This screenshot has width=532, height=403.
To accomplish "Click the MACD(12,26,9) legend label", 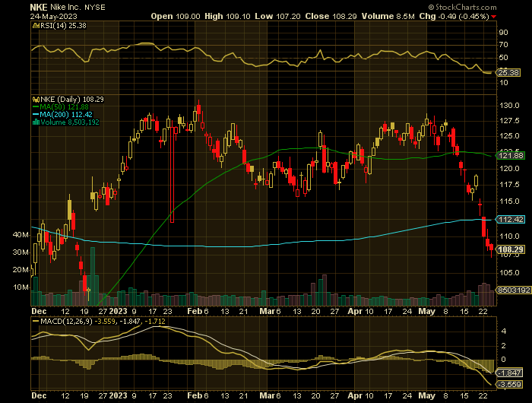I will [x=66, y=321].
